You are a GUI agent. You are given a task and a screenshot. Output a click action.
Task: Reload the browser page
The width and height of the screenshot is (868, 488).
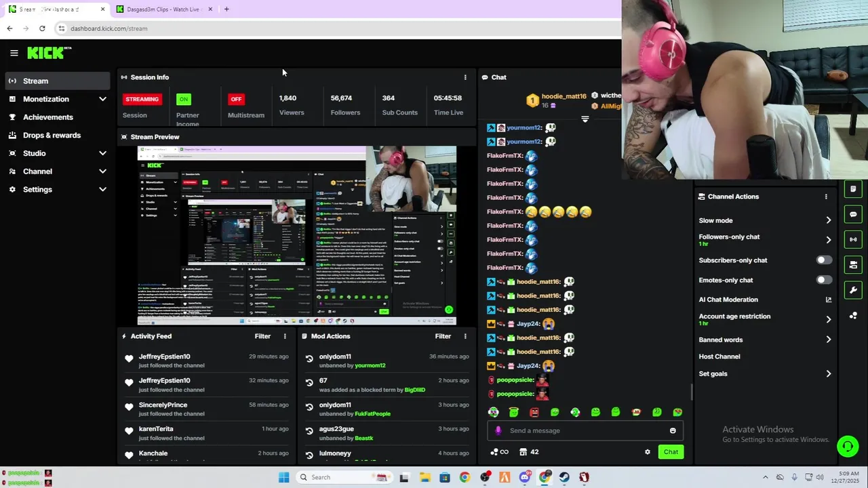point(42,28)
